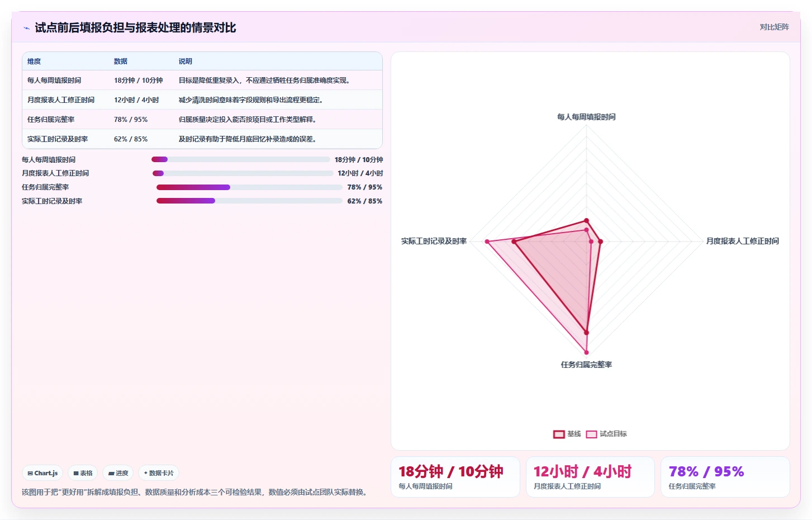Open the 12小时 / 4小时 data card
Viewport: 812px width, 520px height.
[x=590, y=477]
